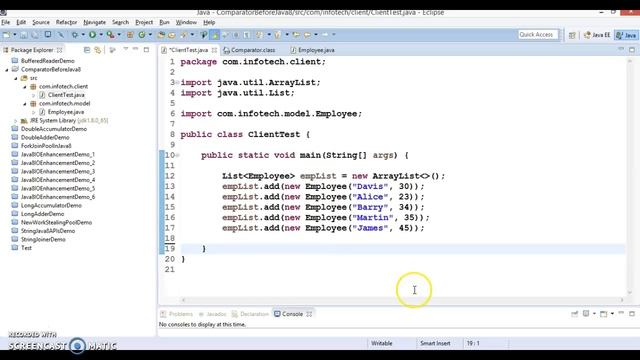Maximize the Console panel
Screen dimensions: 640x360
coord(632,313)
